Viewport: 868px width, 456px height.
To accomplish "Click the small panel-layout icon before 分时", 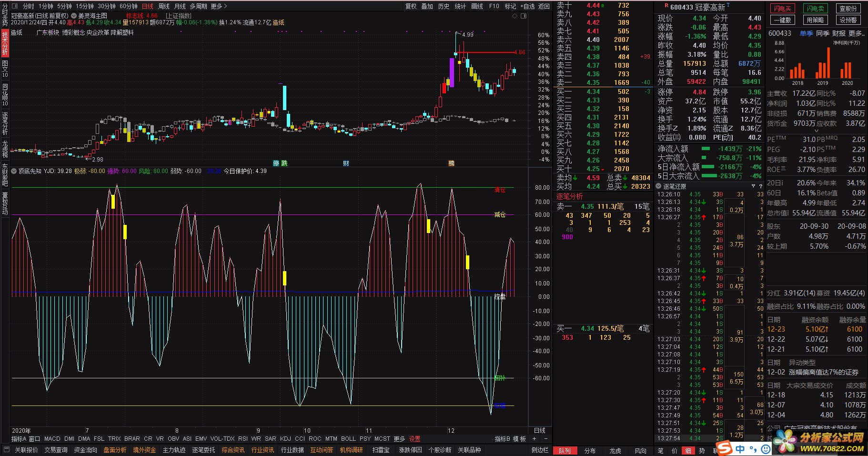I will pyautogui.click(x=15, y=6).
